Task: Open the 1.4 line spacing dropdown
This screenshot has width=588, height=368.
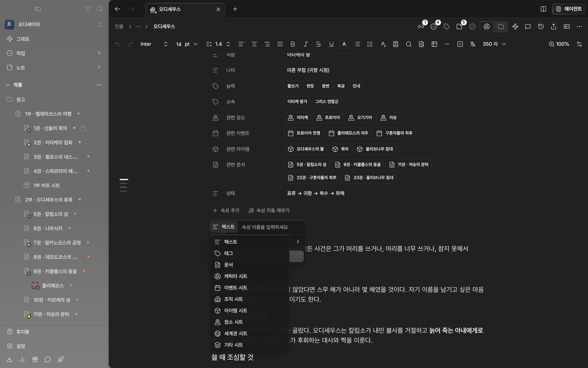Action: (218, 44)
